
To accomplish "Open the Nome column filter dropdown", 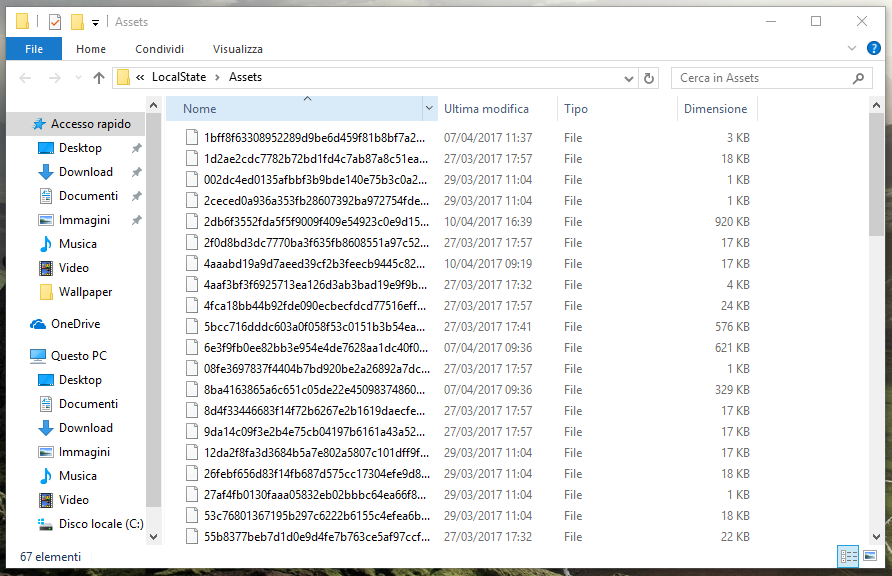I will [x=429, y=109].
